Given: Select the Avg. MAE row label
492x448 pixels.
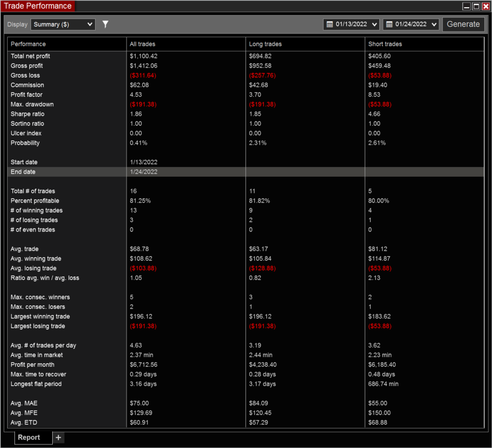Looking at the screenshot, I should (24, 404).
